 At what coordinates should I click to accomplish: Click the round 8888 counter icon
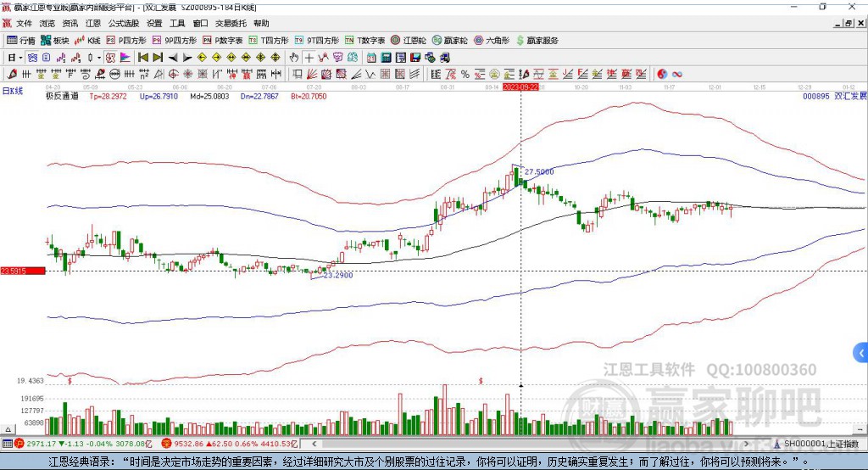pos(114,75)
